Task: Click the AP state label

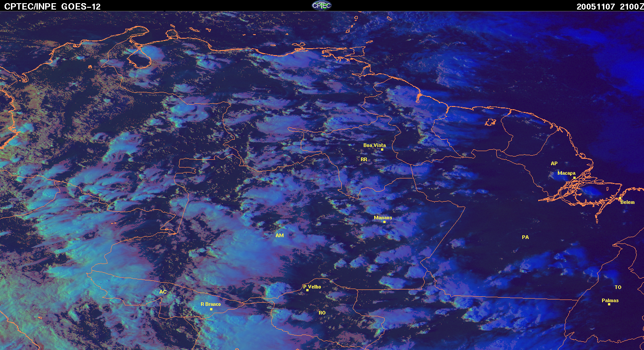Action: (554, 163)
